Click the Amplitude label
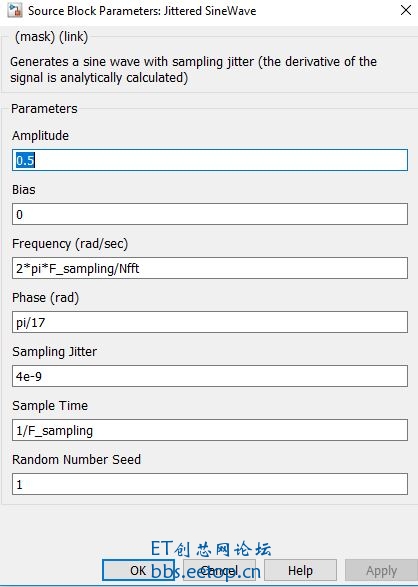Image resolution: width=418 pixels, height=587 pixels. pyautogui.click(x=40, y=136)
